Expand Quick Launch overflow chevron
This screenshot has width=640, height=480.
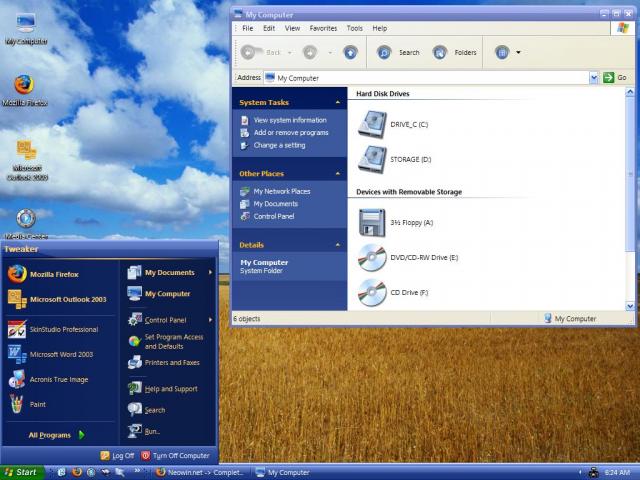(137, 470)
